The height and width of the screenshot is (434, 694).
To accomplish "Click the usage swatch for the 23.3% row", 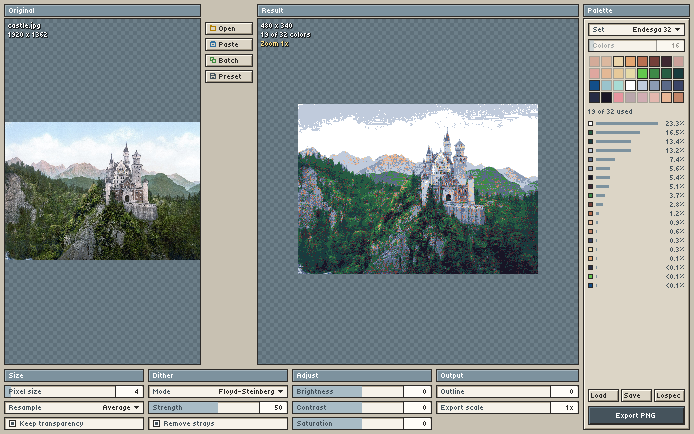I will [x=590, y=124].
